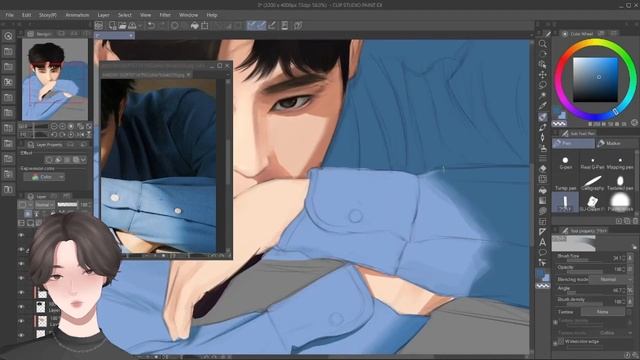The width and height of the screenshot is (640, 360).
Task: Open the Layer menu
Action: (x=103, y=15)
